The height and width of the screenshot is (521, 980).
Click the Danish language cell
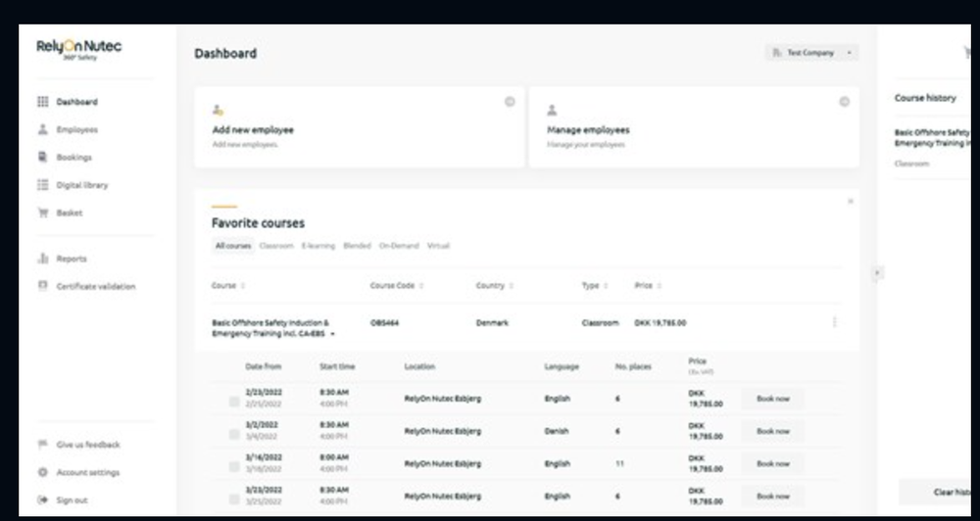click(x=557, y=431)
